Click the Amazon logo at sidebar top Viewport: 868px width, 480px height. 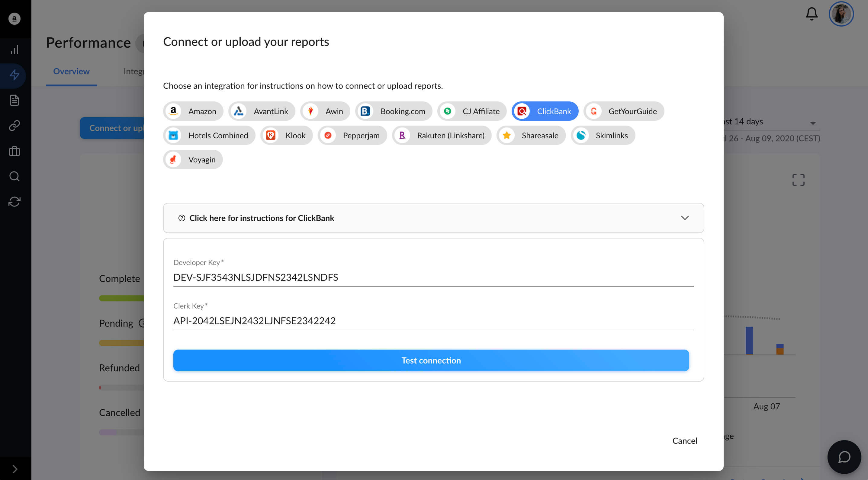tap(14, 19)
